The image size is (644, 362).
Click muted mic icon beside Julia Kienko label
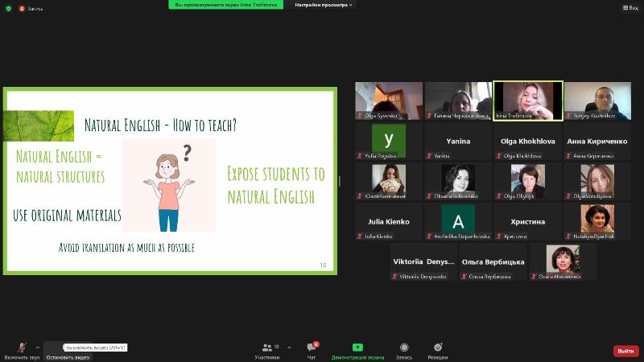(359, 237)
